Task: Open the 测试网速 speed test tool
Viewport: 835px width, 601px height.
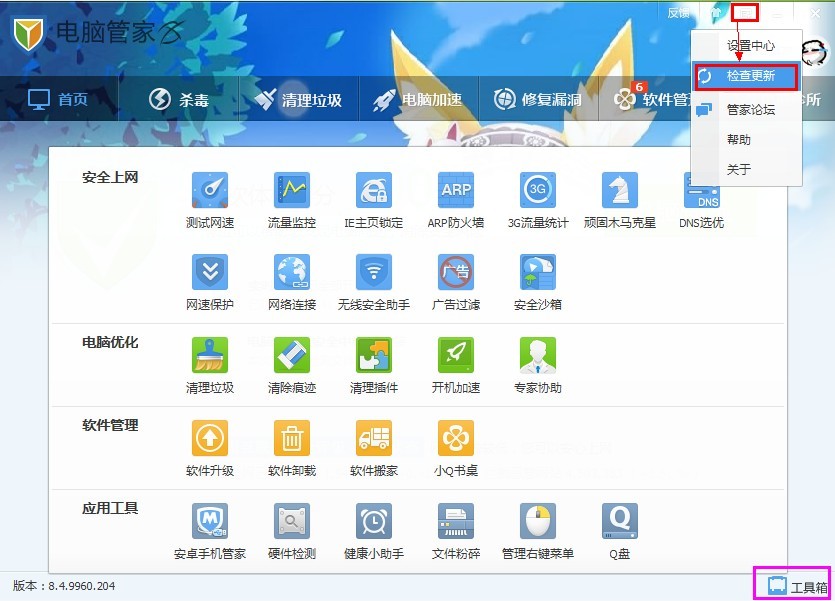Action: click(x=210, y=200)
